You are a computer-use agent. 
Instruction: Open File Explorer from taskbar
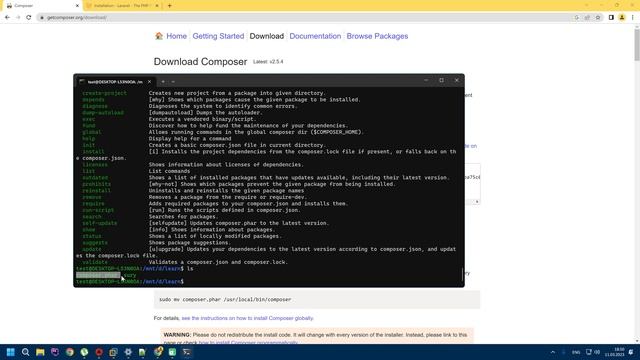40,352
